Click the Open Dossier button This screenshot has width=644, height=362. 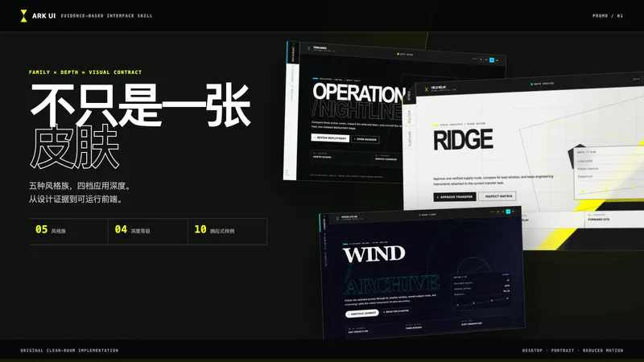(365, 139)
